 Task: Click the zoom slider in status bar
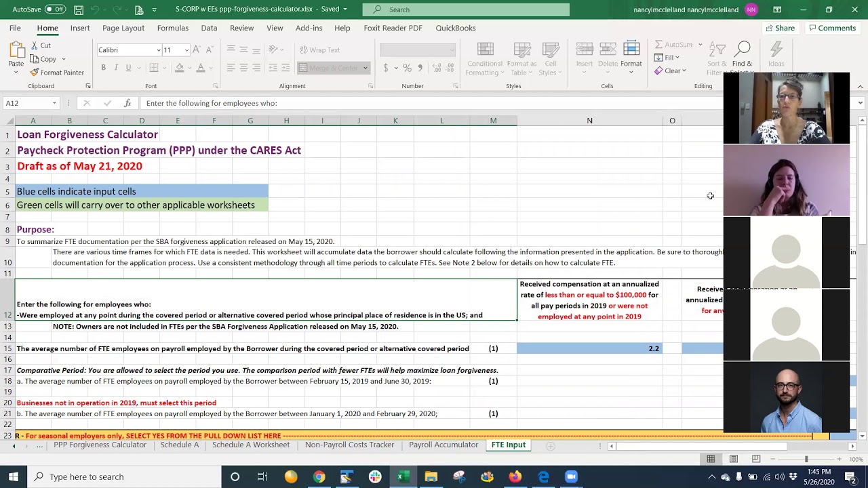(x=806, y=460)
